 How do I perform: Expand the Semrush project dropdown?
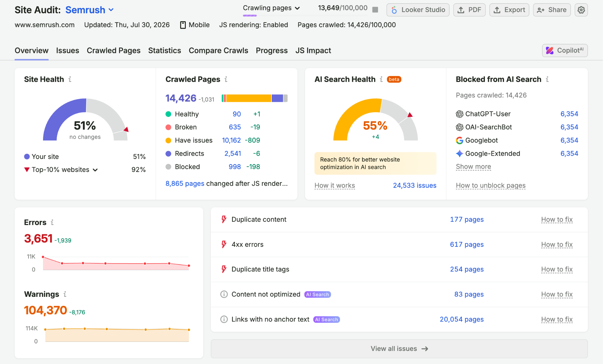click(90, 10)
